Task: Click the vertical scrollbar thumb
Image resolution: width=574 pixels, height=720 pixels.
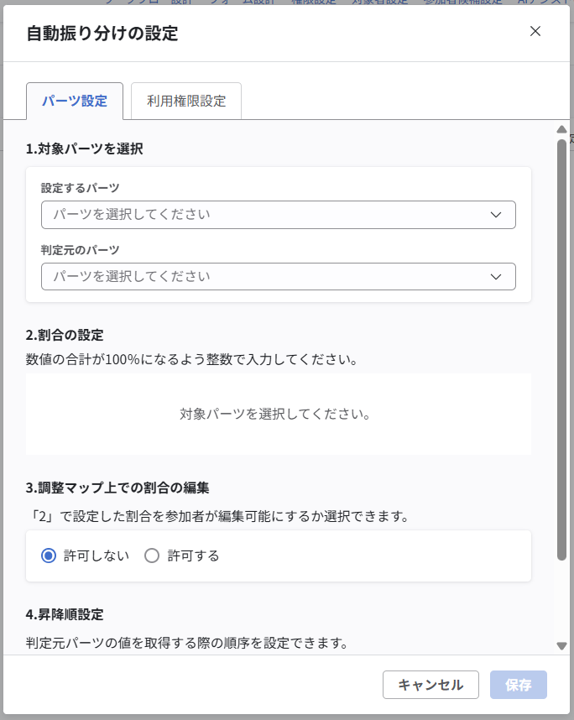Action: (562, 350)
